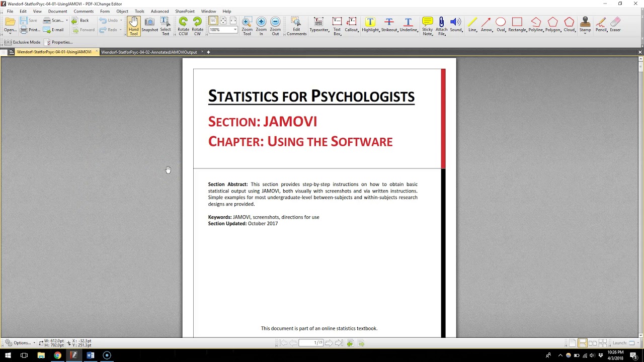Select the Arrow drawing tool
This screenshot has width=644, height=362.
coord(486,25)
